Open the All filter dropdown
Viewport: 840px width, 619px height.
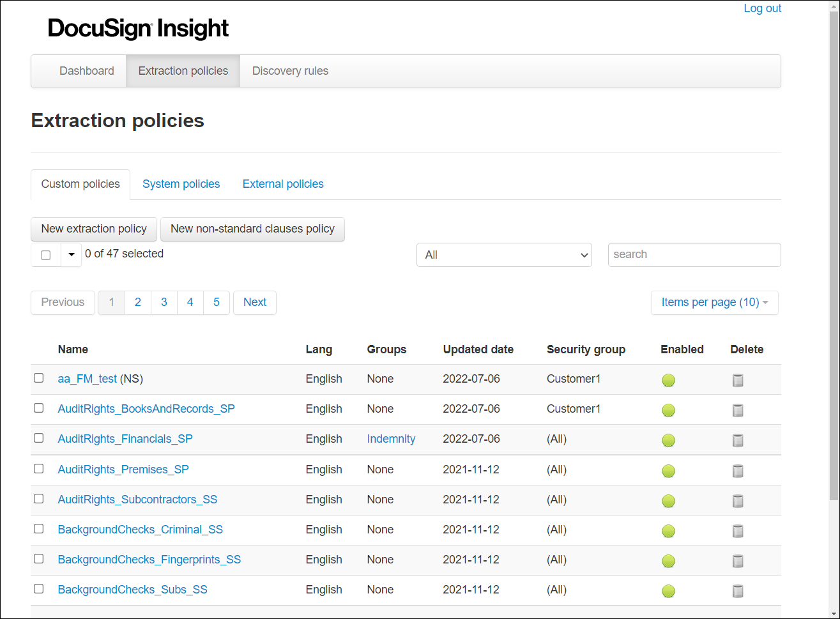click(504, 254)
